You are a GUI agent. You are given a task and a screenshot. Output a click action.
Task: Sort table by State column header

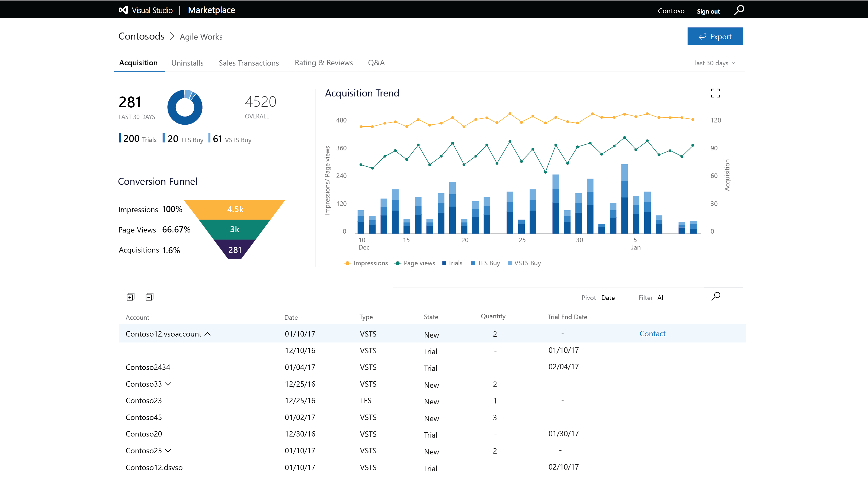431,317
